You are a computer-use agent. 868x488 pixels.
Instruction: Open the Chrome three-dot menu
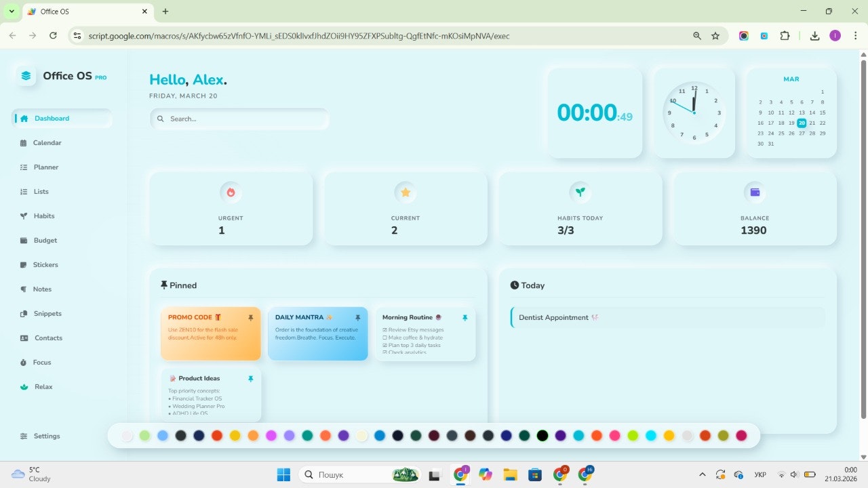pyautogui.click(x=856, y=35)
